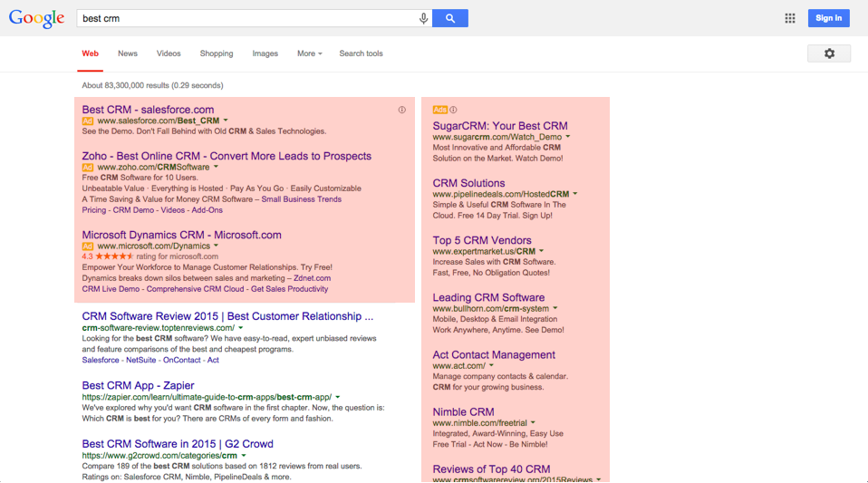Click the voice search microphone icon
This screenshot has height=483, width=868.
[x=423, y=18]
